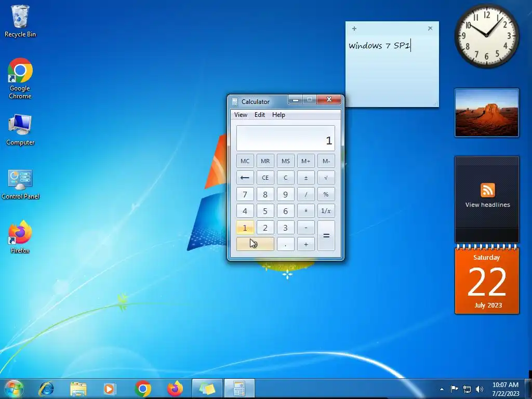Click the divide button

305,194
